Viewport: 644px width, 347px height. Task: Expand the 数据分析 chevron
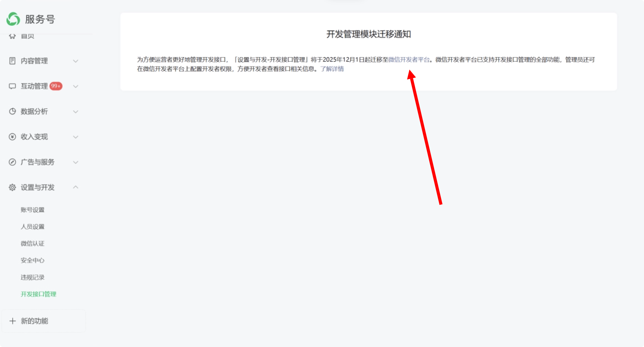coord(75,112)
